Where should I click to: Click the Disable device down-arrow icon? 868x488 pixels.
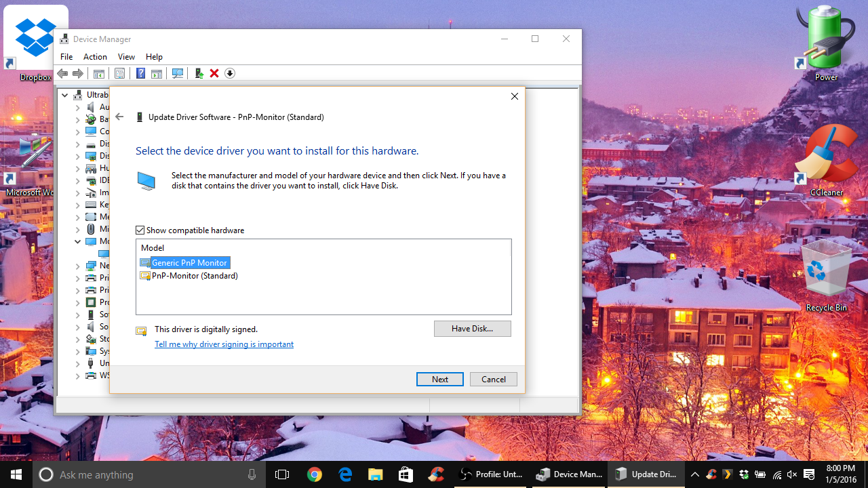(230, 73)
